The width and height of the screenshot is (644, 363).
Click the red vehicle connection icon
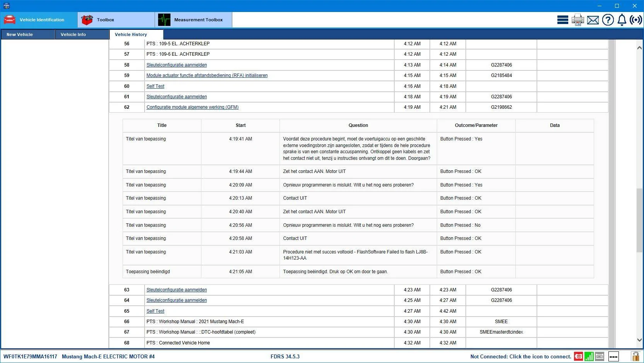[579, 356]
